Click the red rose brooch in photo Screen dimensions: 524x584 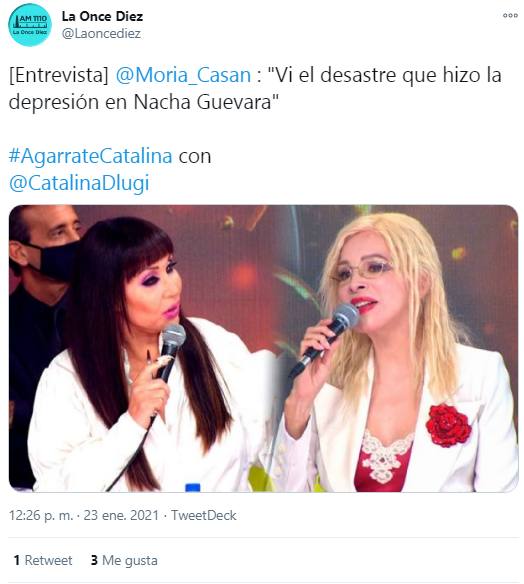click(448, 425)
